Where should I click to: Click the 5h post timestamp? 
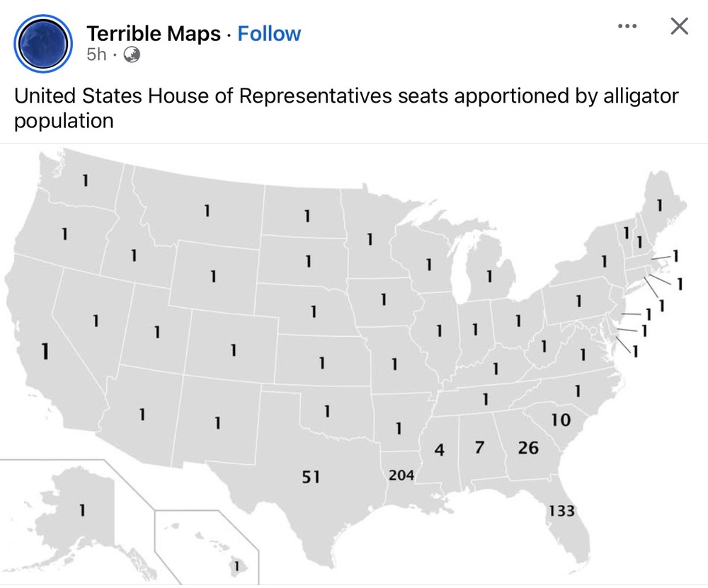pyautogui.click(x=96, y=54)
